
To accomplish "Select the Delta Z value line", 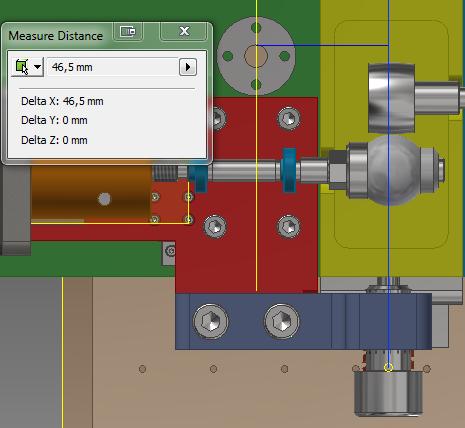I will (54, 140).
